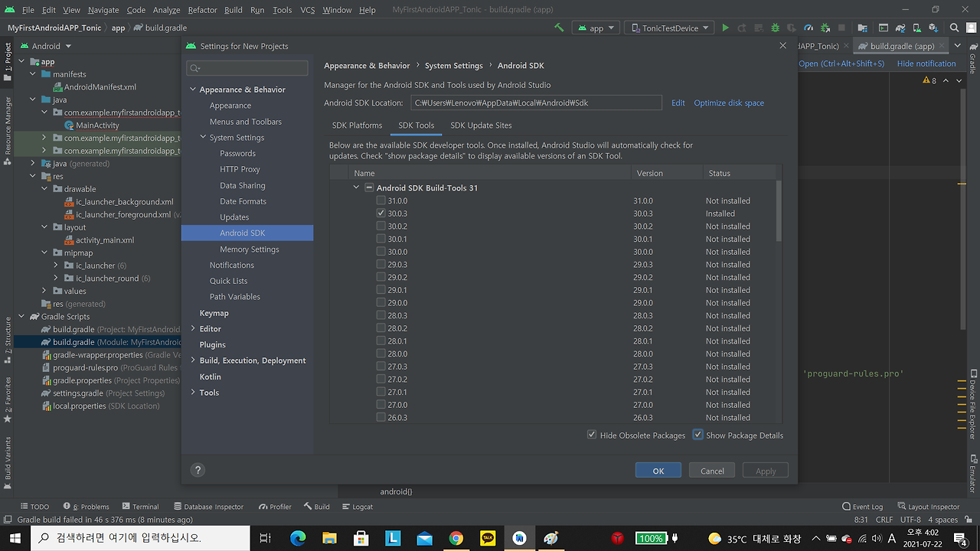This screenshot has height=551, width=980.
Task: Switch to the SDK Update Sites tab
Action: coord(481,126)
